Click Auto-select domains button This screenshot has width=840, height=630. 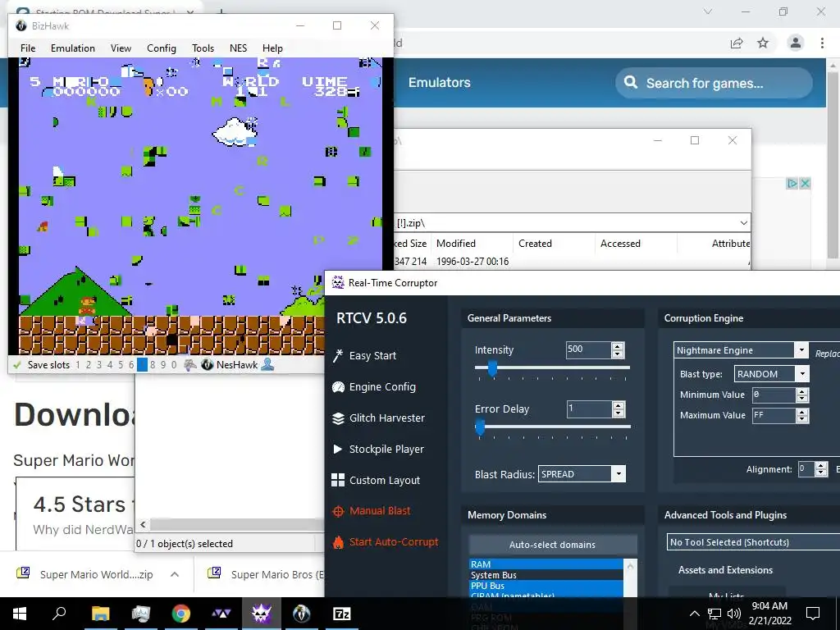pos(552,545)
